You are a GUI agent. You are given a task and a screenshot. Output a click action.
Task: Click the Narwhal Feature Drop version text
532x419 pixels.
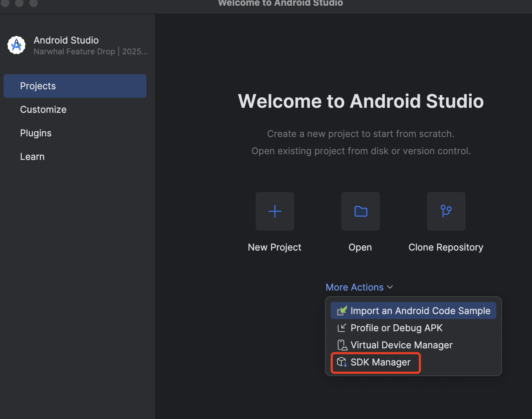point(91,51)
